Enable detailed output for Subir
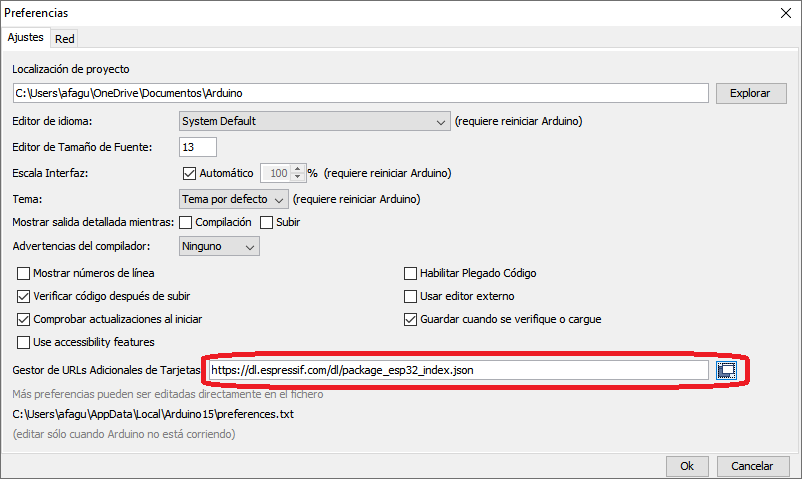 tap(266, 223)
